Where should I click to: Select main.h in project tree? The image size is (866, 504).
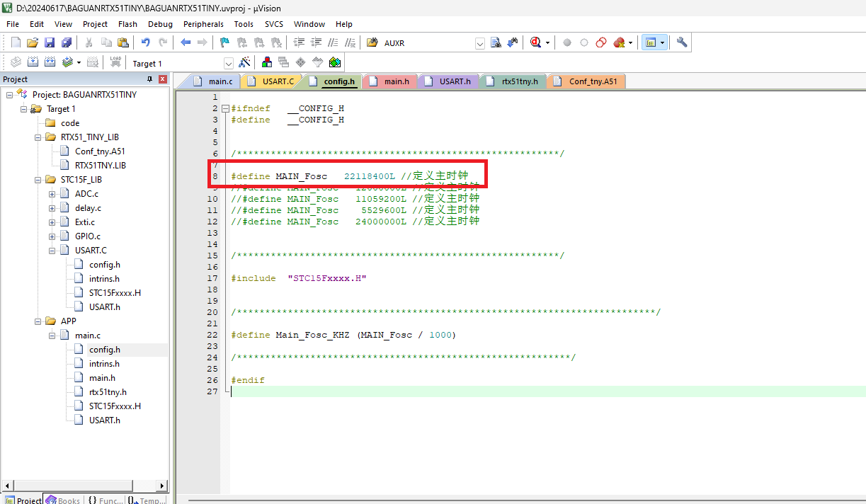tap(102, 377)
